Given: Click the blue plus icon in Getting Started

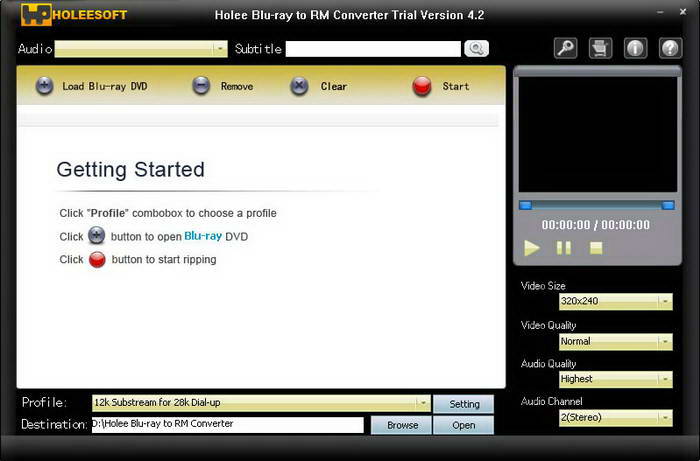Looking at the screenshot, I should [x=96, y=235].
